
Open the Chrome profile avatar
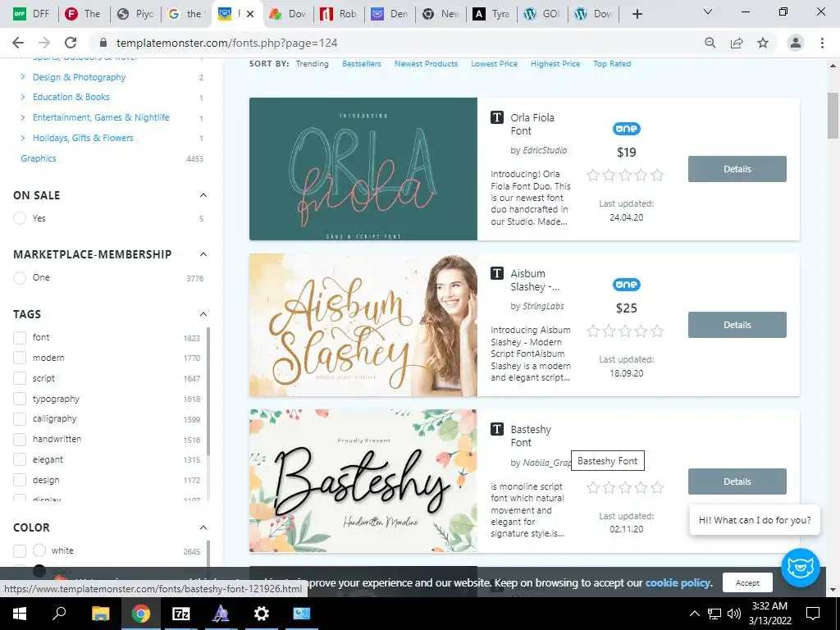click(x=796, y=43)
